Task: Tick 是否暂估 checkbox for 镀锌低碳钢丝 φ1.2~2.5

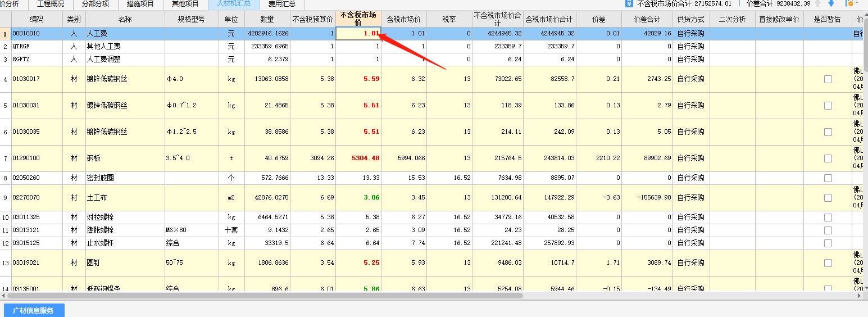Action: (828, 132)
